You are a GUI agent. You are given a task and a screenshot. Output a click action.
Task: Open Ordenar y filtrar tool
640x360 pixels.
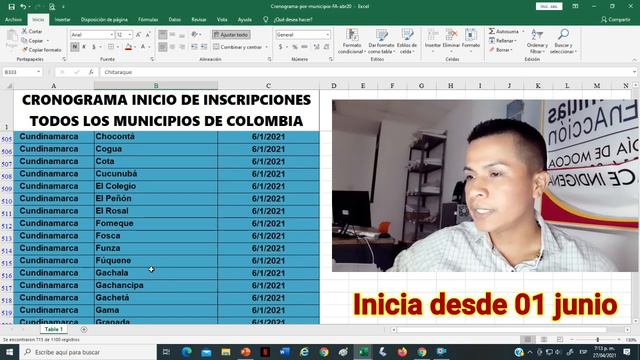point(537,41)
